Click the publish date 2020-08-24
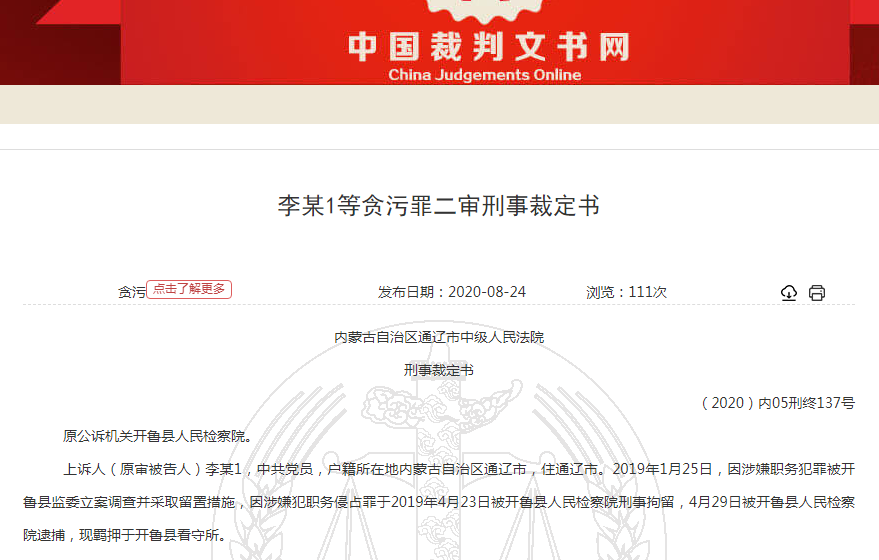 pyautogui.click(x=487, y=292)
